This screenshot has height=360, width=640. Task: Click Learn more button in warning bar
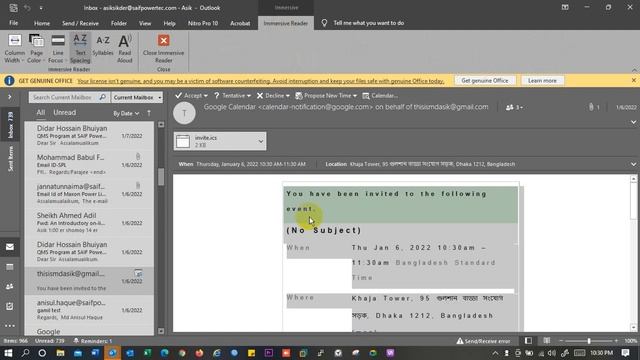tap(542, 81)
